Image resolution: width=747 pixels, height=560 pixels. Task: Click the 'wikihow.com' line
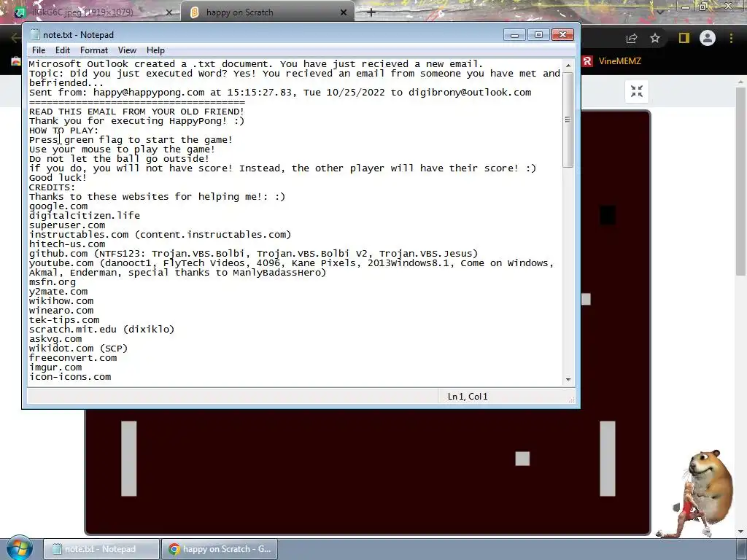(61, 301)
